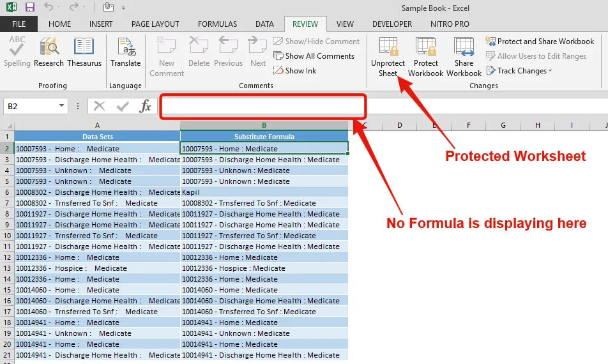Click the Redo arrow icon

(x=73, y=7)
